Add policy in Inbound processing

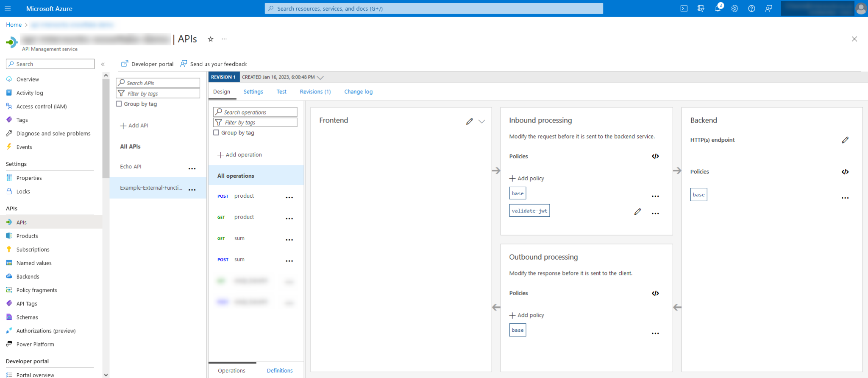[x=526, y=179]
